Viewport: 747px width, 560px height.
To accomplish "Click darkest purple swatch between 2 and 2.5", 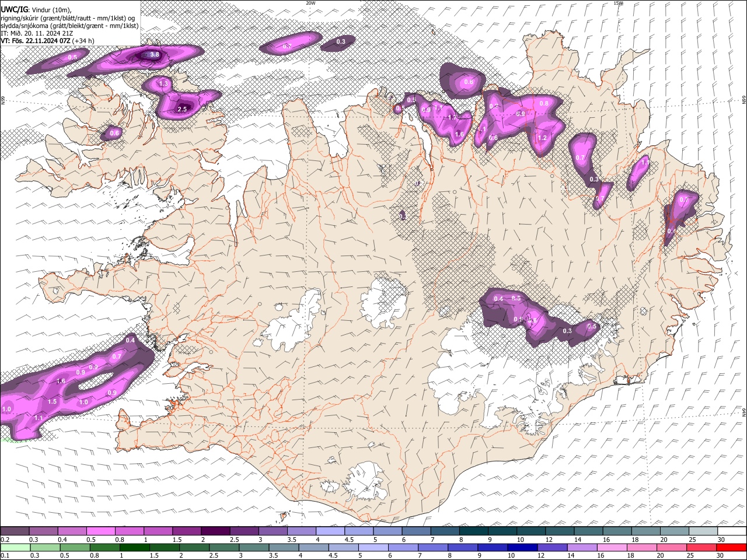I will pyautogui.click(x=215, y=531).
